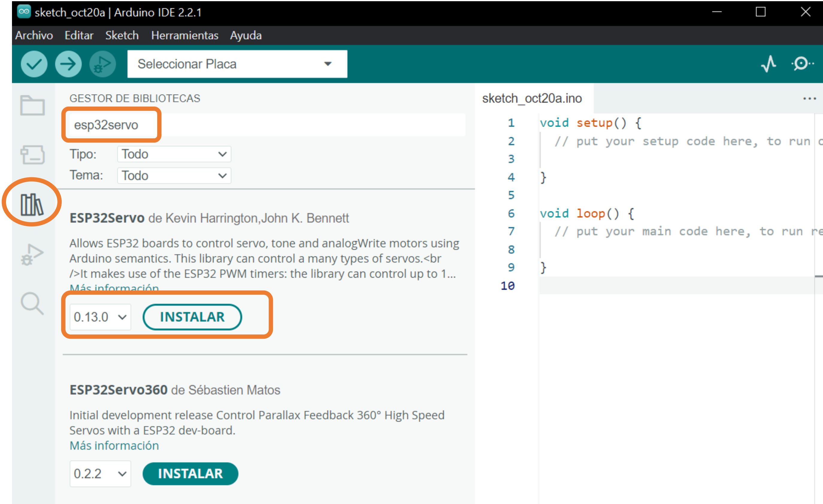823x504 pixels.
Task: Open the Search sidebar magnifier icon
Action: pyautogui.click(x=32, y=304)
